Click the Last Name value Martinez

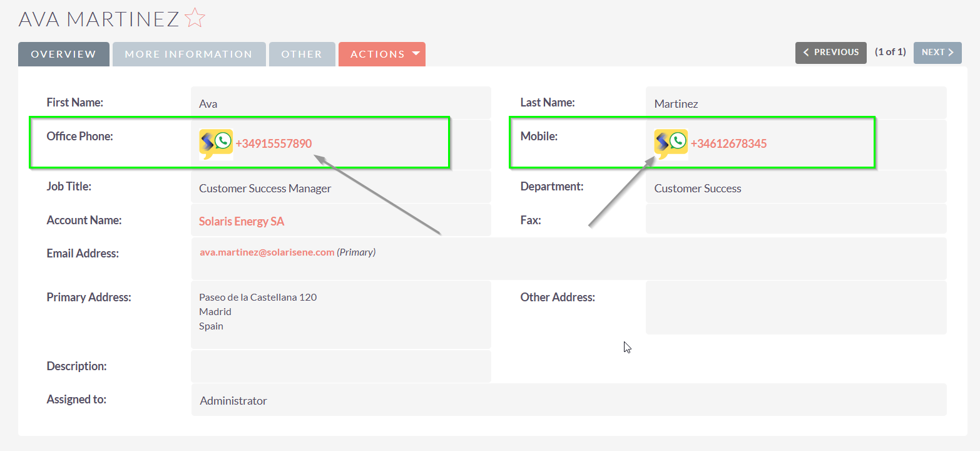pos(676,104)
